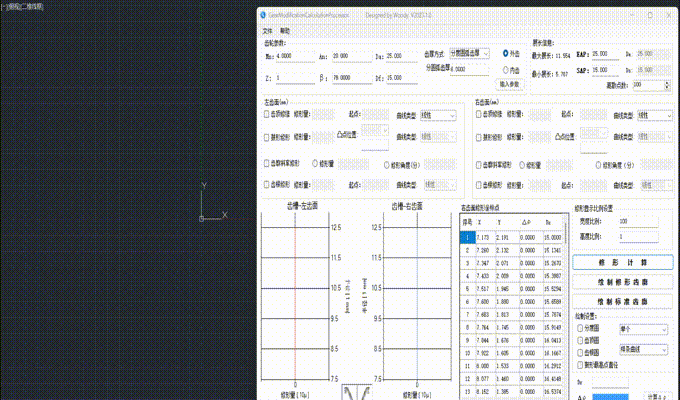680x400 pixels.
Task: Click the gear calculator app icon in title bar
Action: (x=263, y=15)
